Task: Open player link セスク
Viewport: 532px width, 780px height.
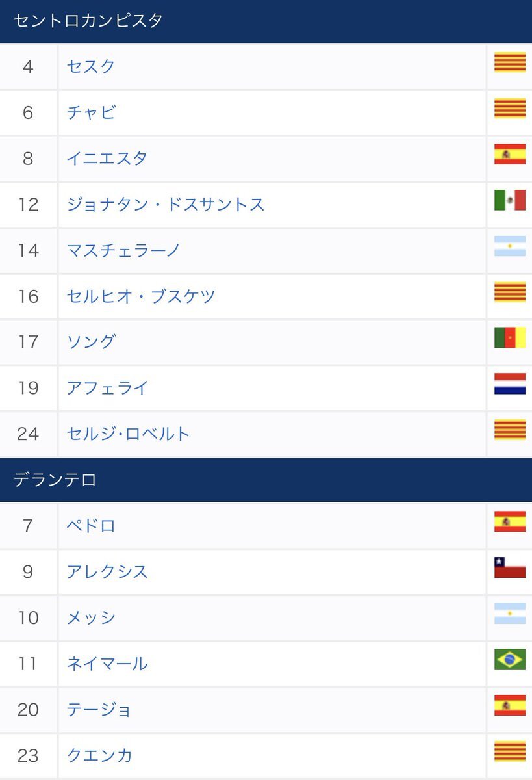Action: tap(91, 66)
